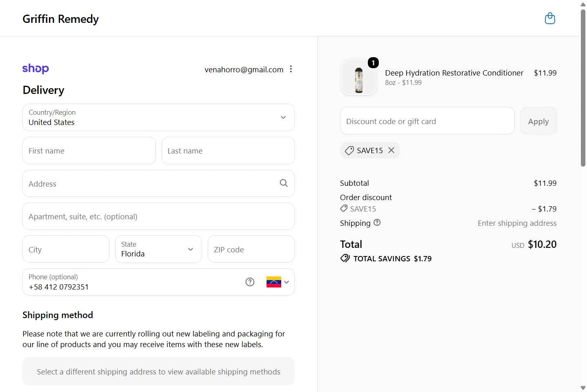Image resolution: width=587 pixels, height=392 pixels.
Task: Click the new labeling and packaging notice
Action: [x=154, y=339]
